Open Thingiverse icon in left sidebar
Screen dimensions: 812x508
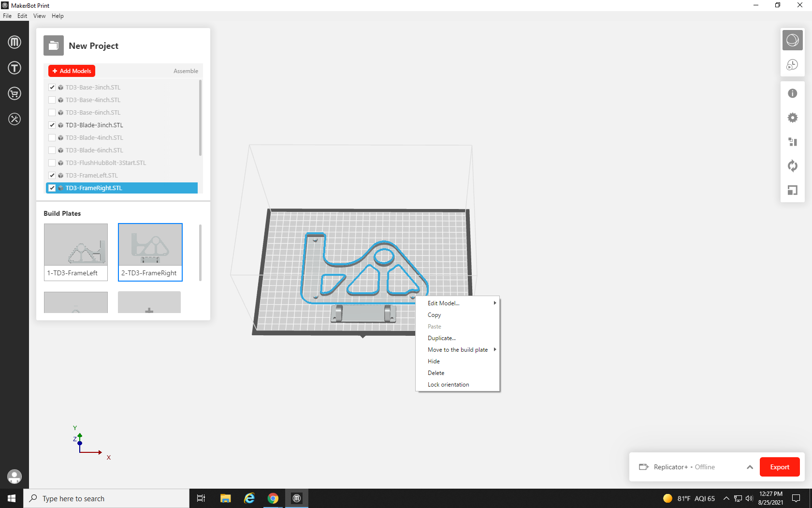(x=14, y=68)
